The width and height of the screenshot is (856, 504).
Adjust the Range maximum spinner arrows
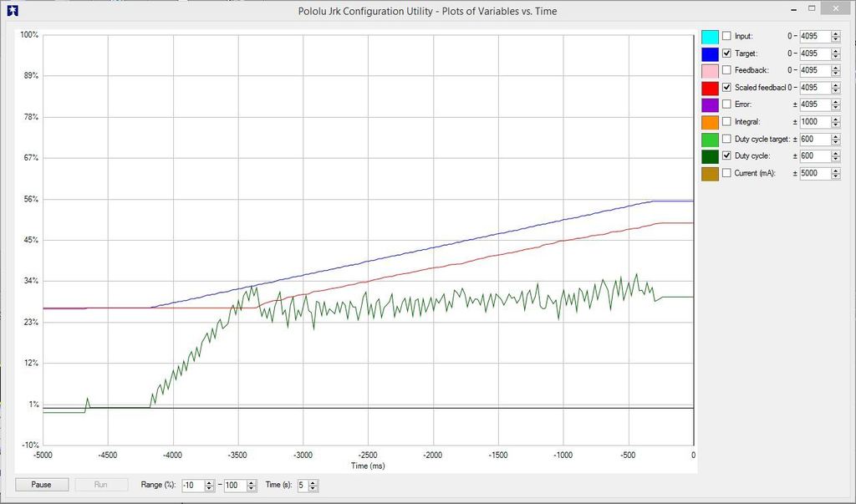point(252,486)
